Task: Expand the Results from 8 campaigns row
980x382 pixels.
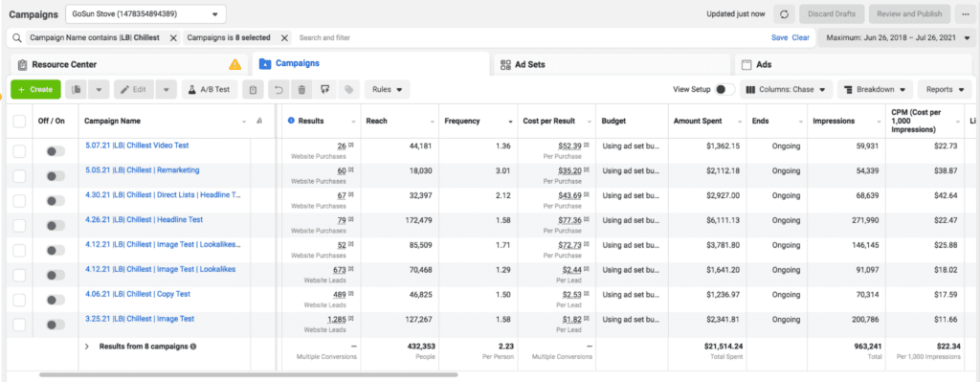Action: click(87, 346)
